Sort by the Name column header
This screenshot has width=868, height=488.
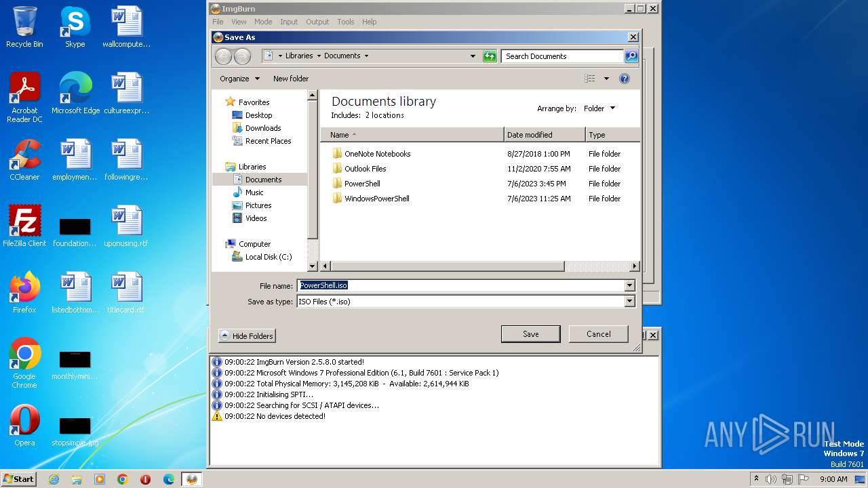(412, 135)
